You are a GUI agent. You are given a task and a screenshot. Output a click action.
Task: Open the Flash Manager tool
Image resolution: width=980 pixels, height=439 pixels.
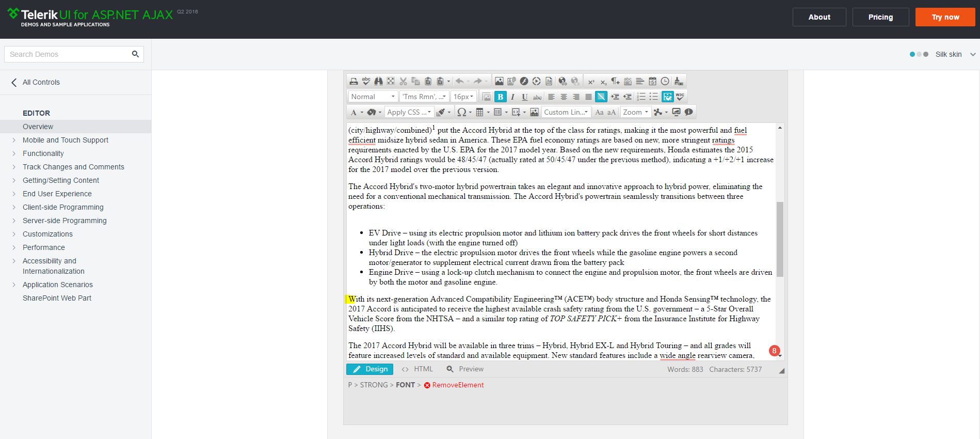(x=524, y=81)
